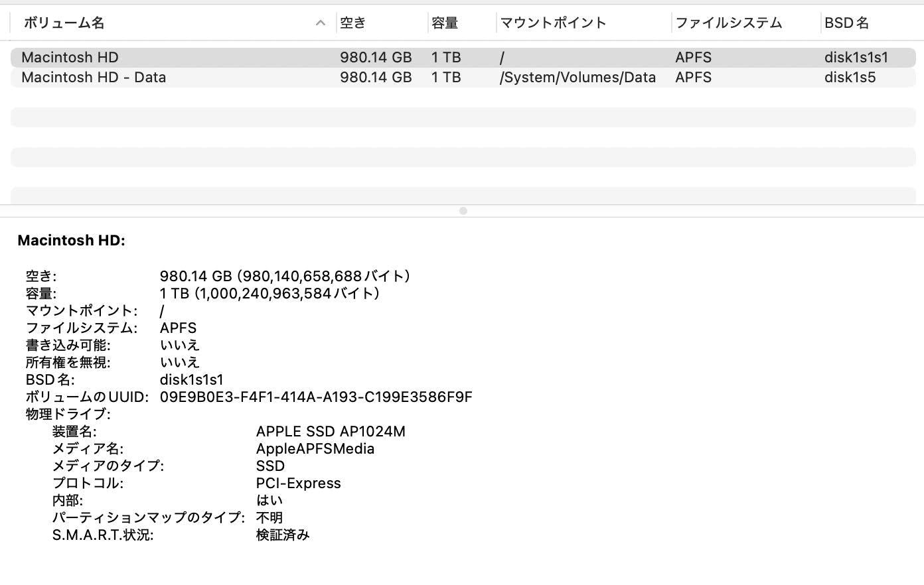924x585 pixels.
Task: Click the APPLE SSD AP1024M device name
Action: click(332, 431)
